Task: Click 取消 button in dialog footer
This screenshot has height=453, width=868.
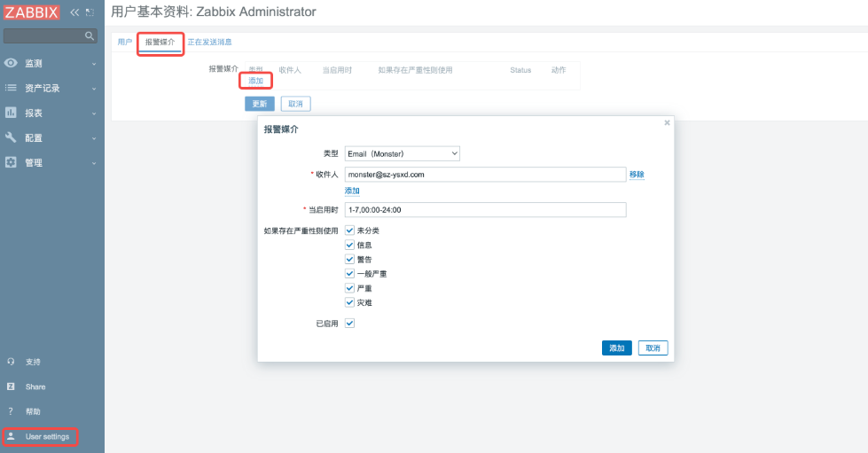Action: pyautogui.click(x=653, y=348)
